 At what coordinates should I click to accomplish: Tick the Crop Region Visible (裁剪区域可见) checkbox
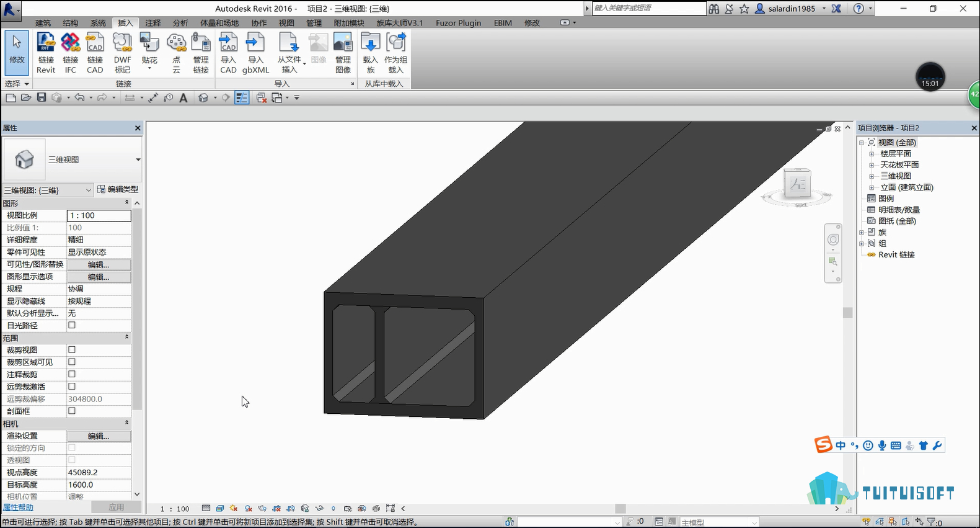click(72, 362)
